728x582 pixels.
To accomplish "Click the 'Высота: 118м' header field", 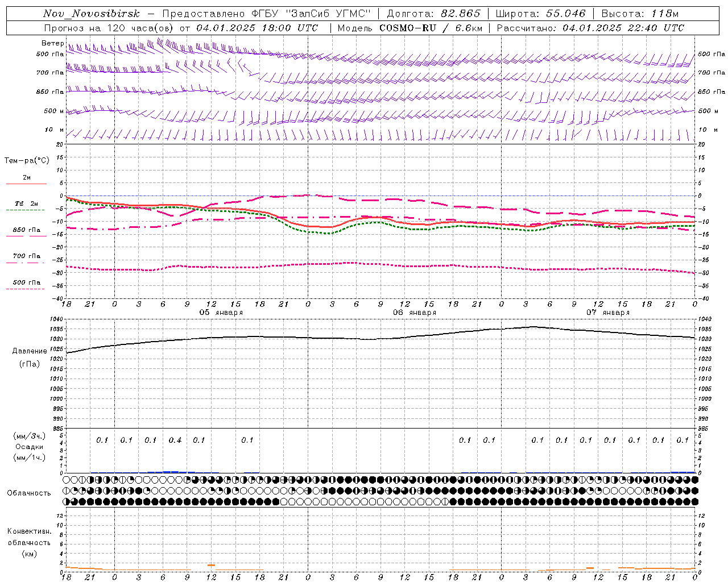I will [640, 14].
